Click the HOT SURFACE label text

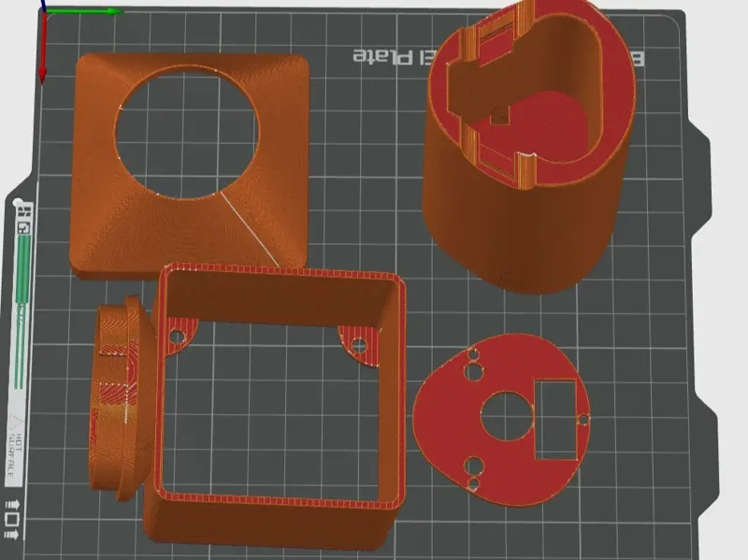(x=13, y=456)
